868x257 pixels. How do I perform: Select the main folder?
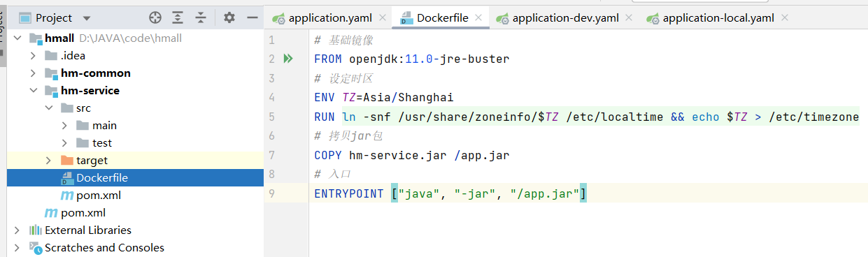pos(105,126)
